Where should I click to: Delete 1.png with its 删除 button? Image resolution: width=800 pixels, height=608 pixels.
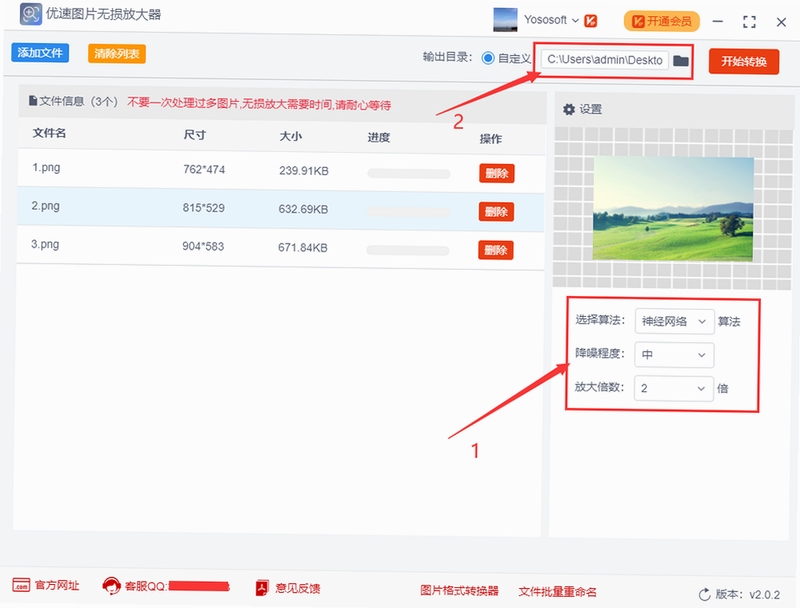pyautogui.click(x=496, y=173)
